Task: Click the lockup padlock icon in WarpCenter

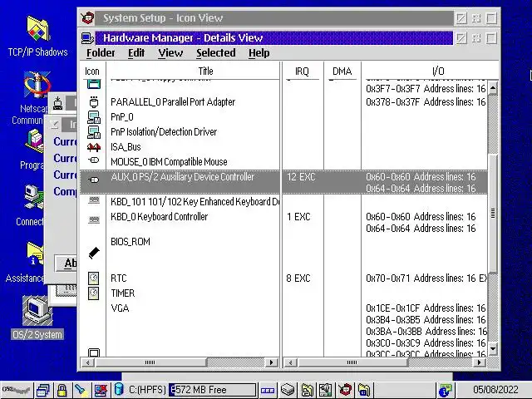Action: [62, 390]
